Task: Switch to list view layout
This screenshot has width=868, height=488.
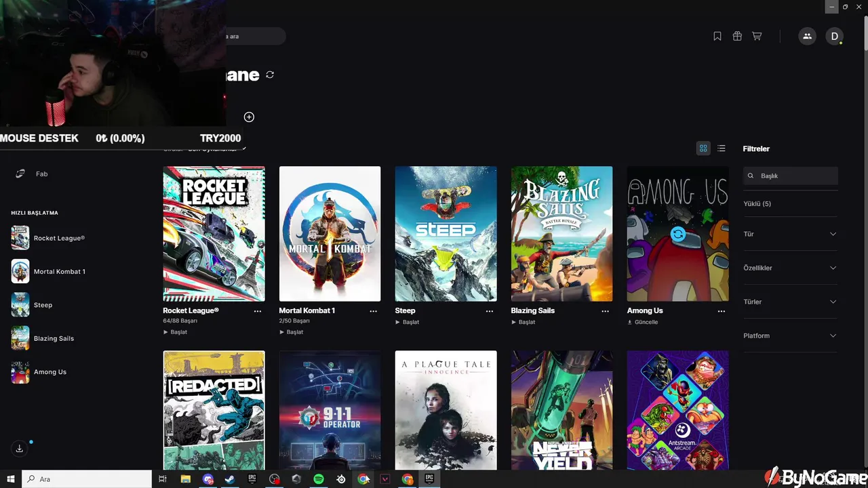Action: pos(721,148)
